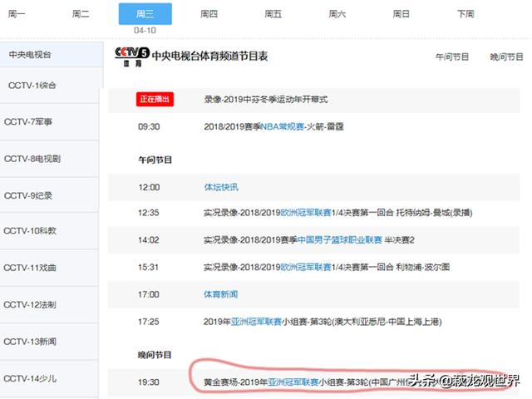Jump to 晚间节目 via header link
The height and width of the screenshot is (399, 532).
tap(506, 57)
